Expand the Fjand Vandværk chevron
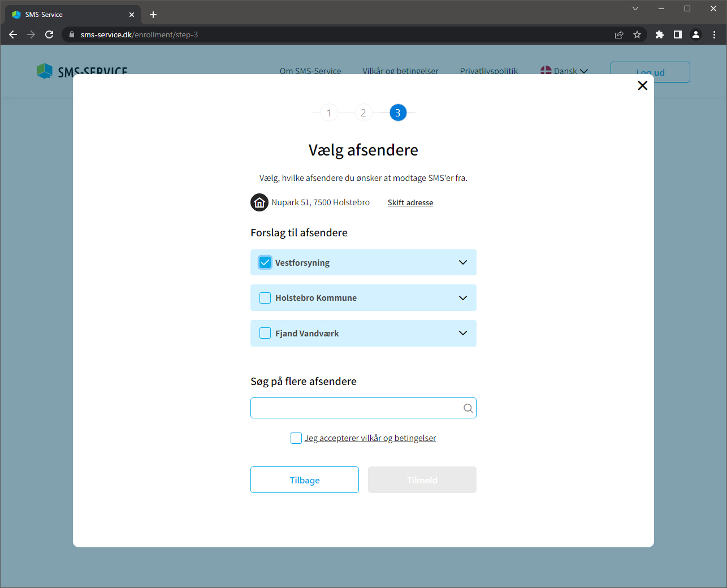The width and height of the screenshot is (727, 588). coord(462,334)
